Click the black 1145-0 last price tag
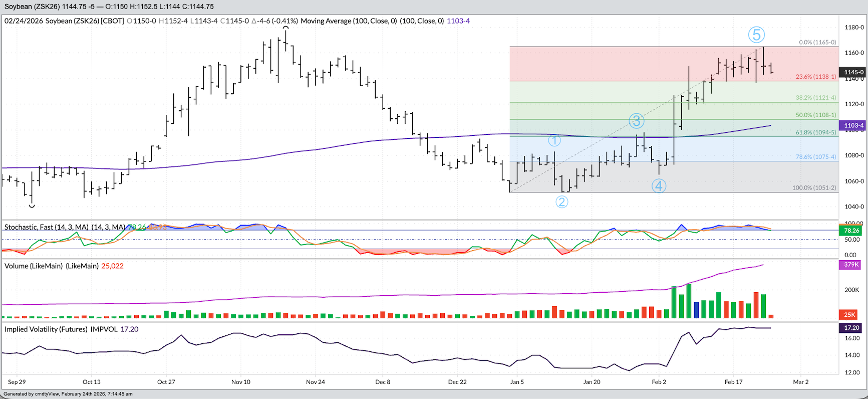868x399 pixels. pos(853,72)
